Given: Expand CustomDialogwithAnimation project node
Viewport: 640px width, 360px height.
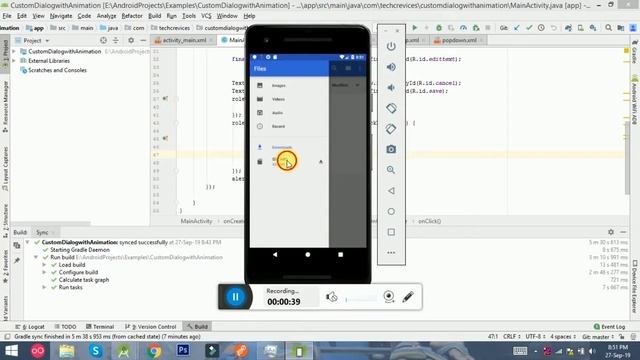Looking at the screenshot, I should [x=14, y=51].
